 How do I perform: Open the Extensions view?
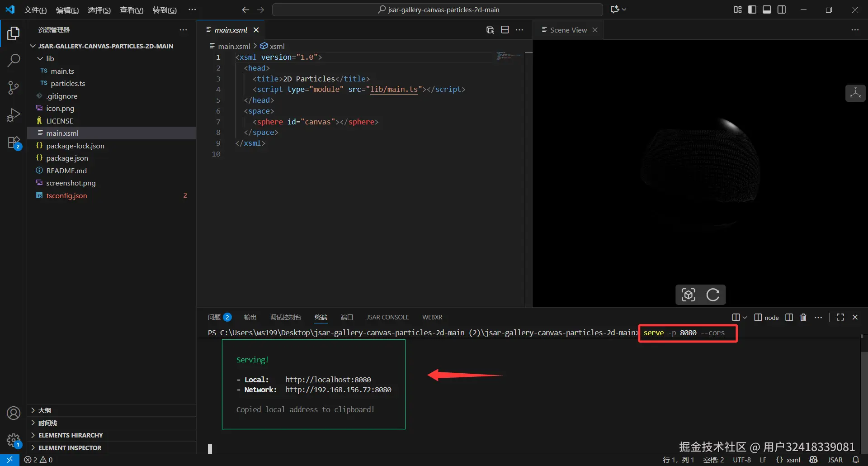click(14, 143)
